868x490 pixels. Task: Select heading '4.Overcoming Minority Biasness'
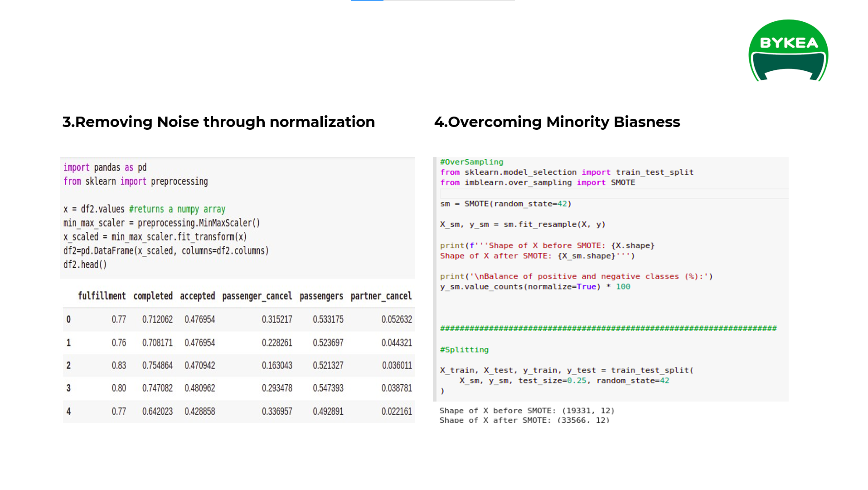[557, 122]
